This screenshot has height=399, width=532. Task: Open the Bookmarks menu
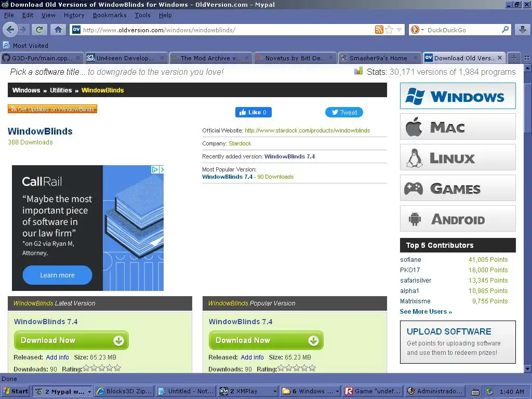[x=110, y=15]
